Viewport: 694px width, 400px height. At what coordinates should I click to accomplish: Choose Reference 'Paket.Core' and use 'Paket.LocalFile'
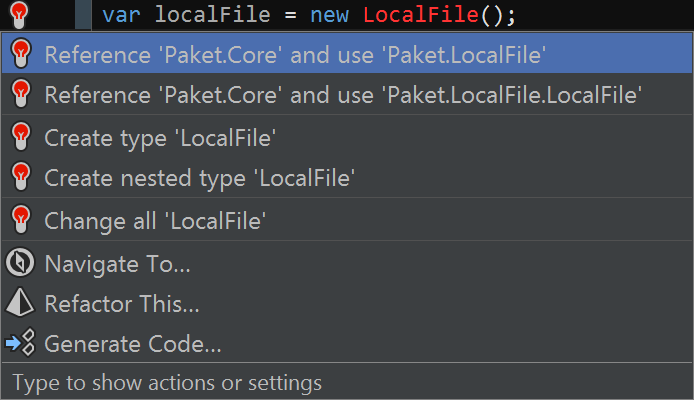click(347, 54)
